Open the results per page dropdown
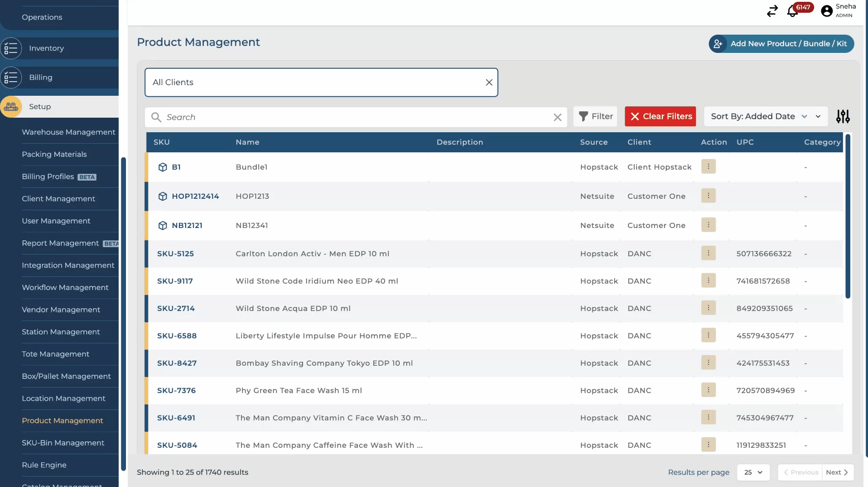 tap(753, 472)
